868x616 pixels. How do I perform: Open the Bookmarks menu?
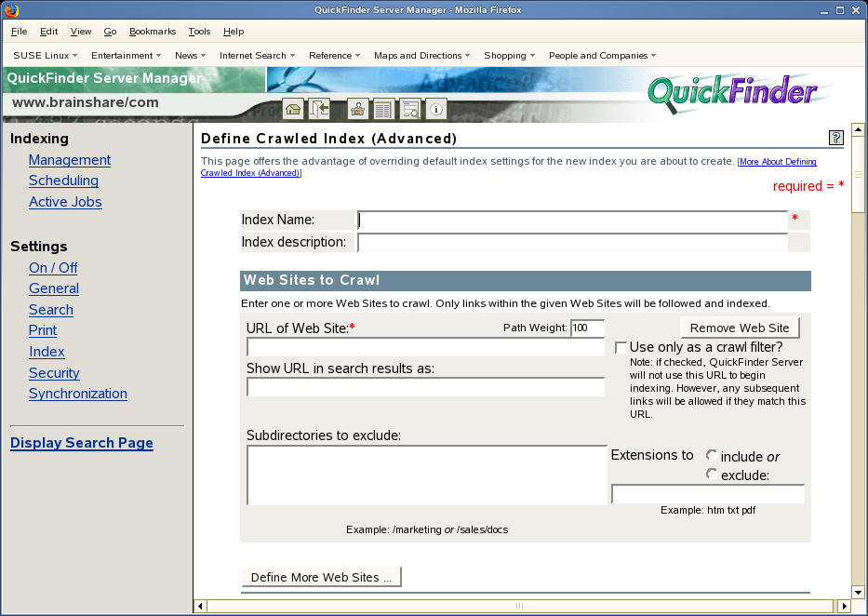coord(153,32)
